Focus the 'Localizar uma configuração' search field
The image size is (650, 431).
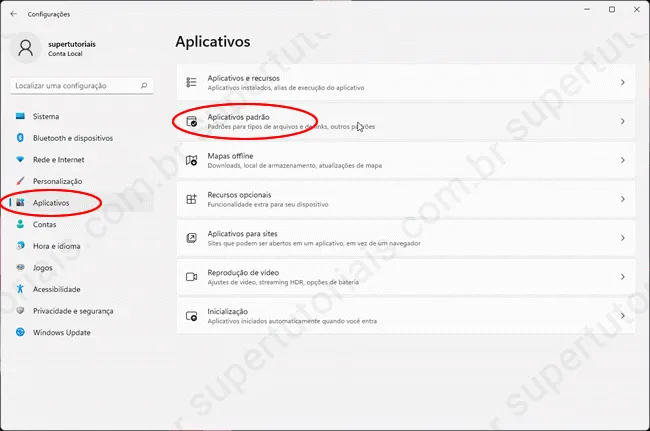[x=82, y=86]
